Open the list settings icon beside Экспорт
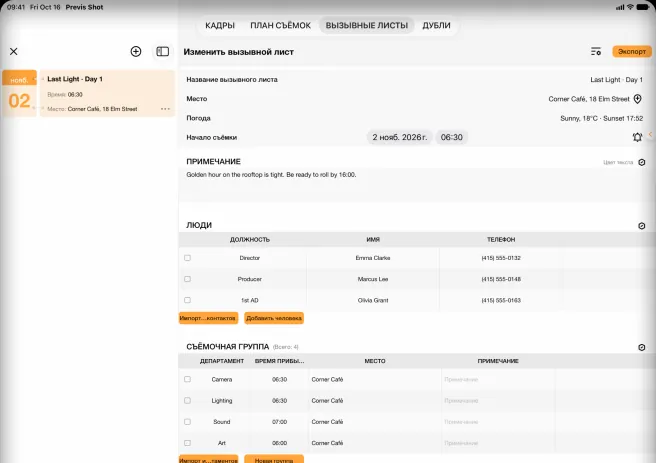This screenshot has height=463, width=656. coord(596,51)
